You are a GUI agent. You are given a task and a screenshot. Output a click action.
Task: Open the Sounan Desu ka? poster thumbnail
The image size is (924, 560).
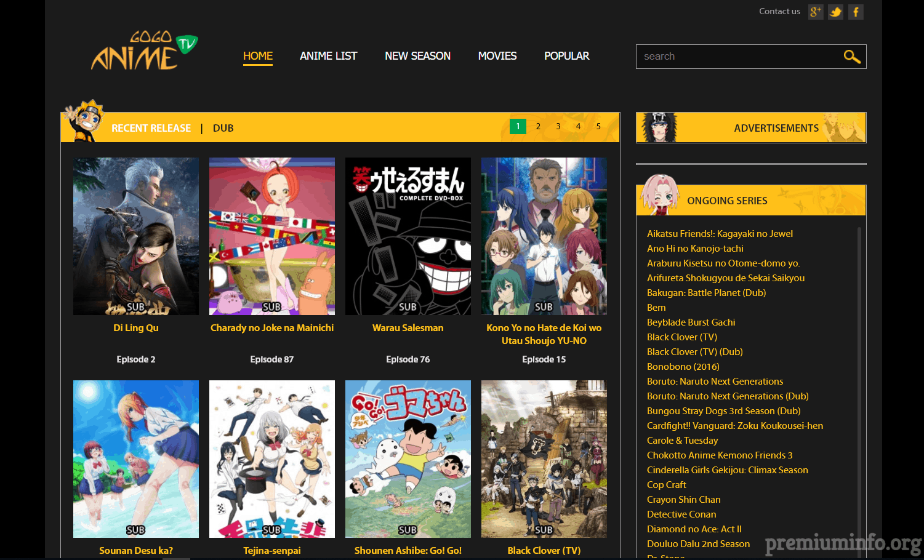tap(136, 459)
